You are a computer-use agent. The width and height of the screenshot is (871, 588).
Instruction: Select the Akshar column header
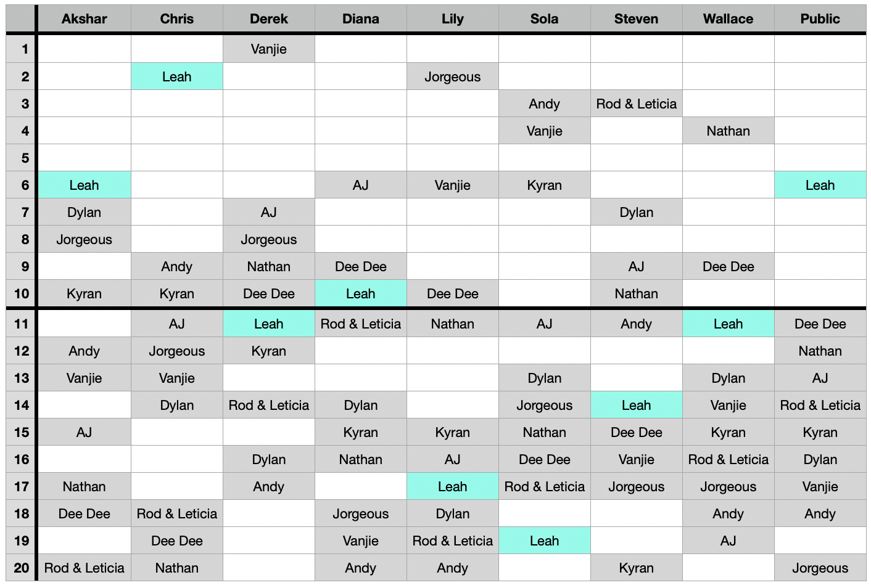(x=85, y=19)
